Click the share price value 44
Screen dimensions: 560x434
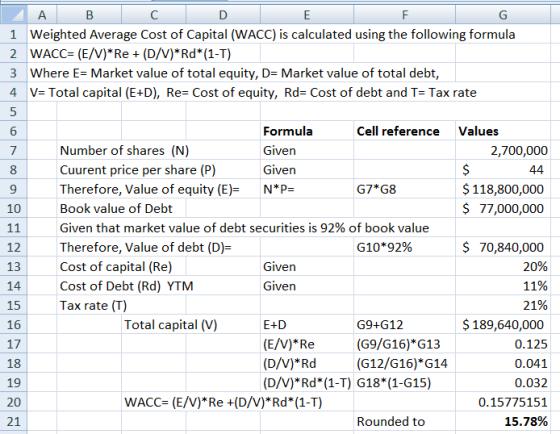536,170
